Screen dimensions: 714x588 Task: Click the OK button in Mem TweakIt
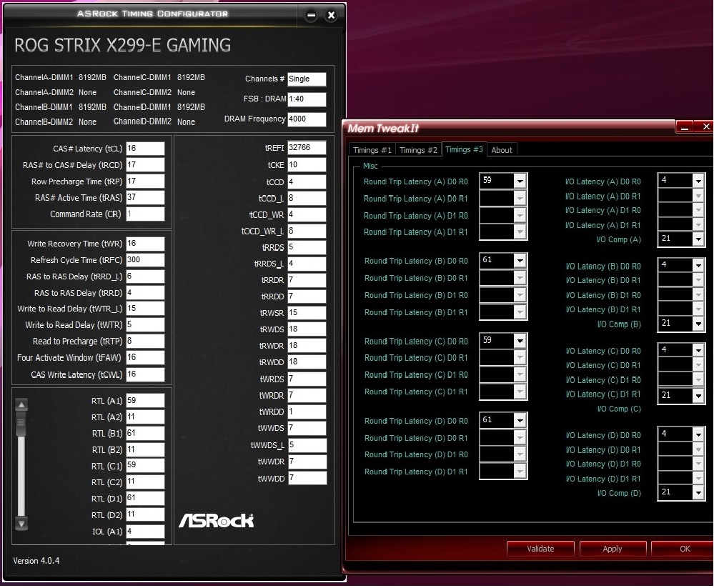click(685, 549)
